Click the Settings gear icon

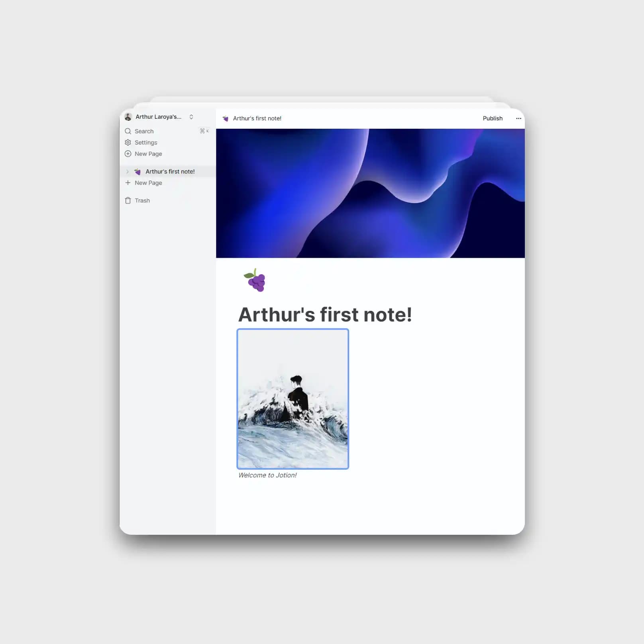coord(128,142)
